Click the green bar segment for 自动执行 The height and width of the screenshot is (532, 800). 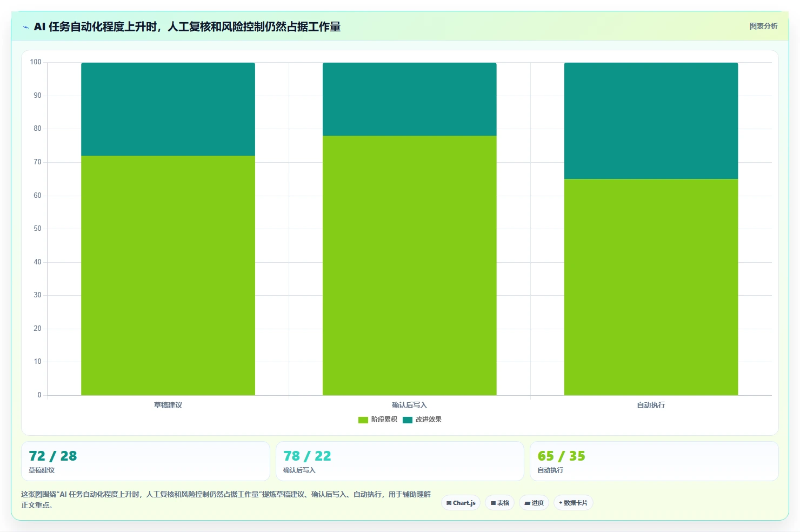[x=651, y=287]
